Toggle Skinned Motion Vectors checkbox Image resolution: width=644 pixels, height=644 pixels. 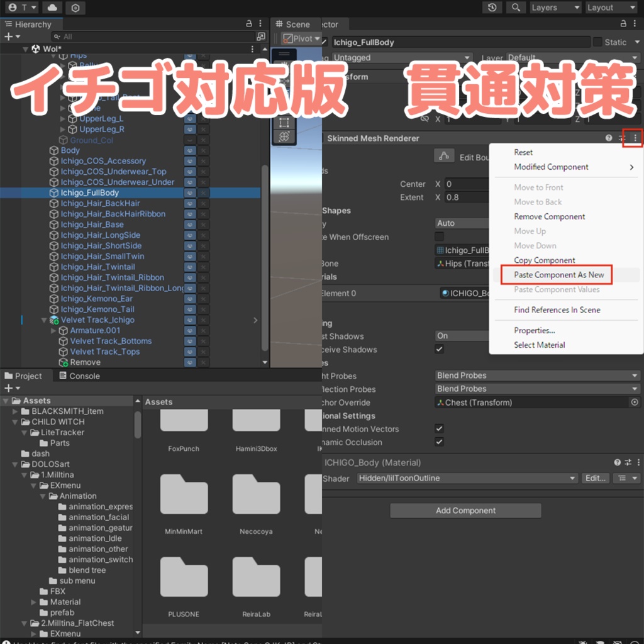(440, 429)
